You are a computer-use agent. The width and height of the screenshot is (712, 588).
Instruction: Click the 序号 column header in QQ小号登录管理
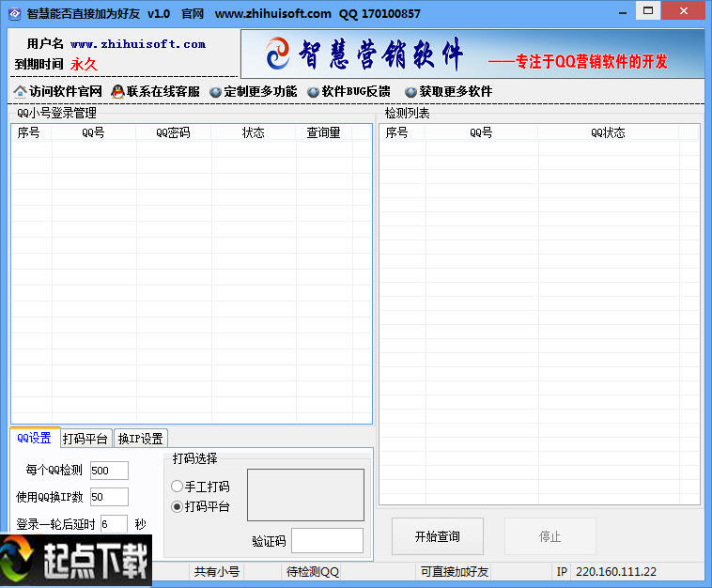click(x=31, y=132)
